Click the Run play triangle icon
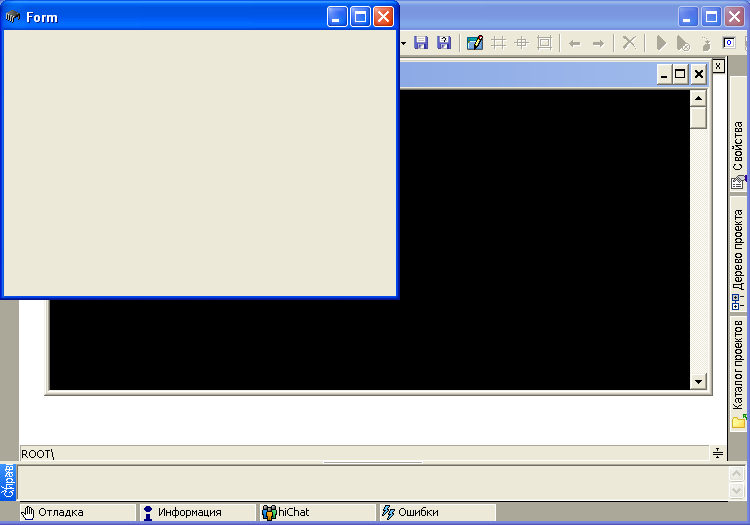Image resolution: width=750 pixels, height=525 pixels. tap(661, 43)
